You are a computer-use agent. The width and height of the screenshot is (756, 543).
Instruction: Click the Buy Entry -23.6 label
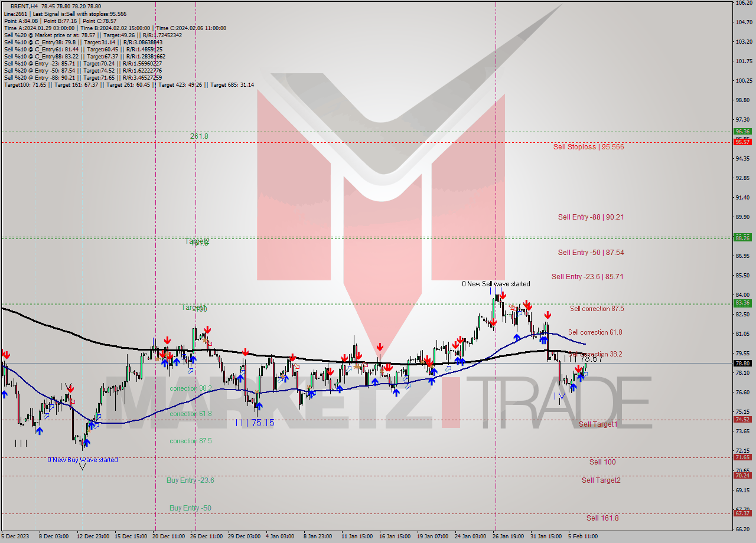[190, 480]
